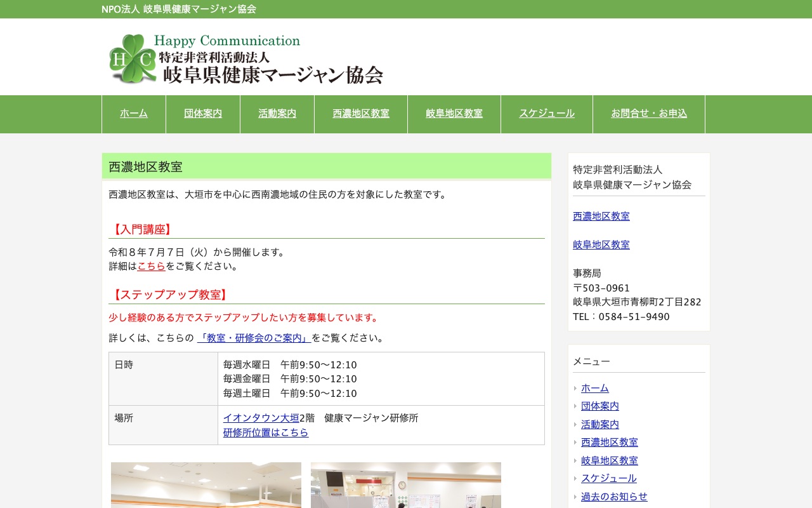Select the 西濃地区教室 navigation tab

360,114
